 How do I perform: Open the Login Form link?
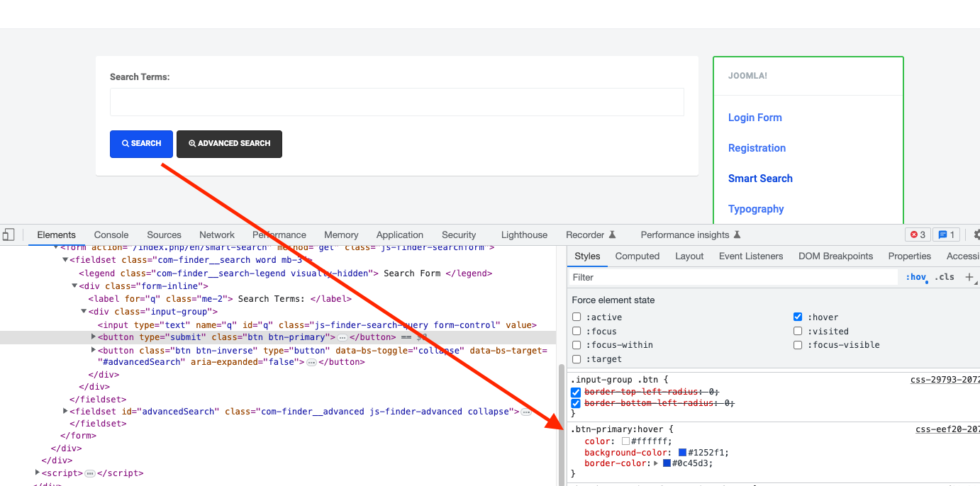coord(755,118)
